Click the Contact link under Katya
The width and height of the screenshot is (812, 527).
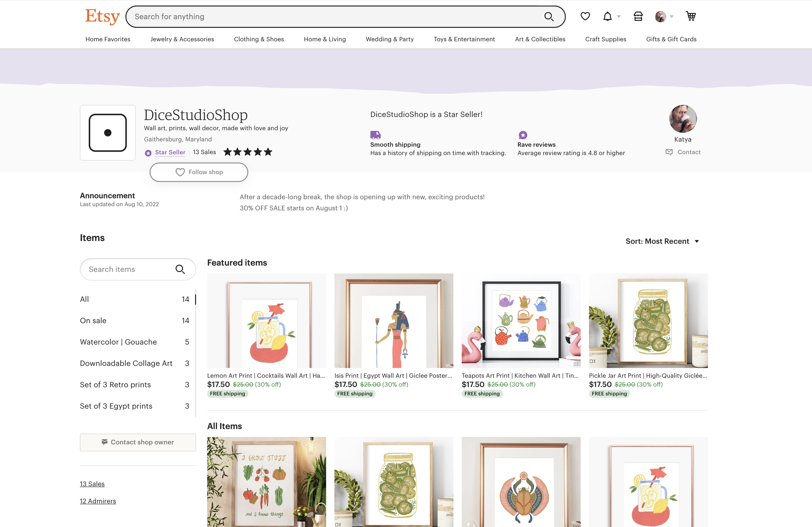(x=689, y=152)
